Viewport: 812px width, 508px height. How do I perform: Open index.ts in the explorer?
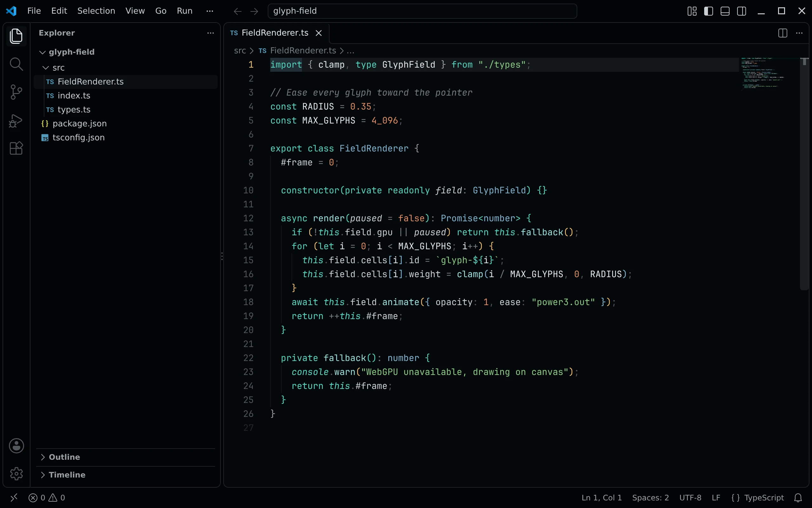(x=126, y=96)
